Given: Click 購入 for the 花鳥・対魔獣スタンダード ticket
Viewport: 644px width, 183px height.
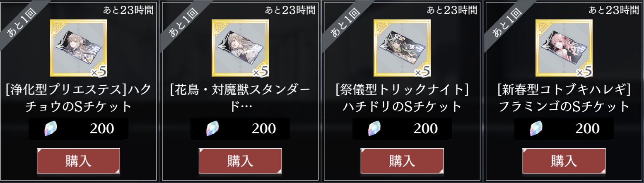Looking at the screenshot, I should (x=240, y=161).
